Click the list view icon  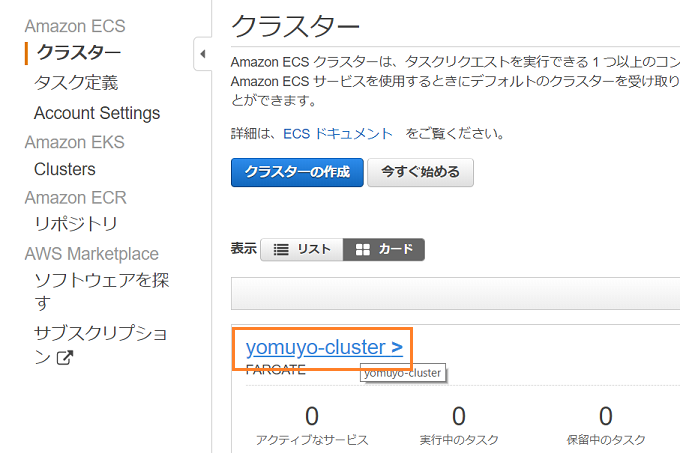[281, 250]
